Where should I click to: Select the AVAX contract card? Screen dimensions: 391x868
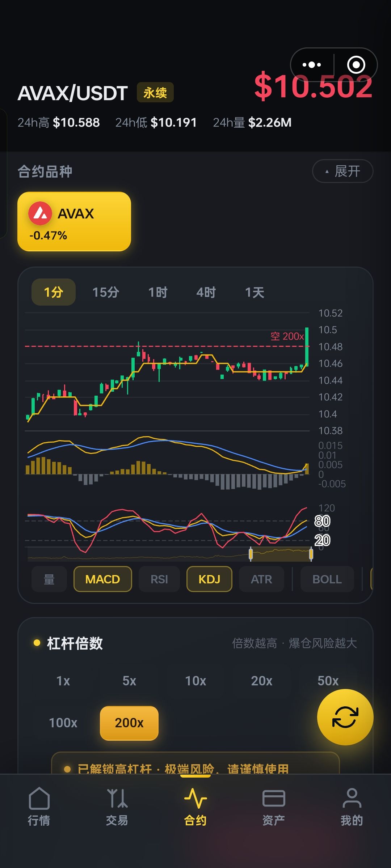coord(74,221)
